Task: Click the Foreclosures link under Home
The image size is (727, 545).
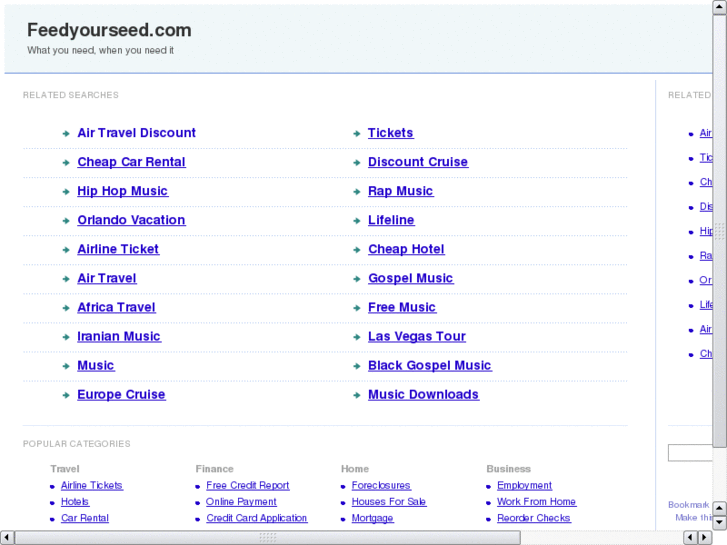Action: click(381, 486)
